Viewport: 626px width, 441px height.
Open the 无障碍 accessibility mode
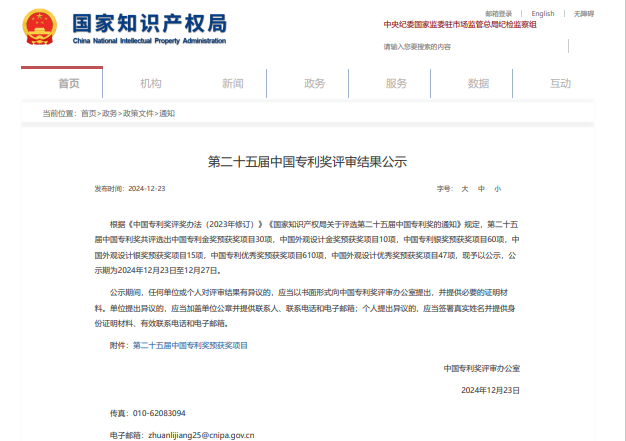[x=583, y=13]
